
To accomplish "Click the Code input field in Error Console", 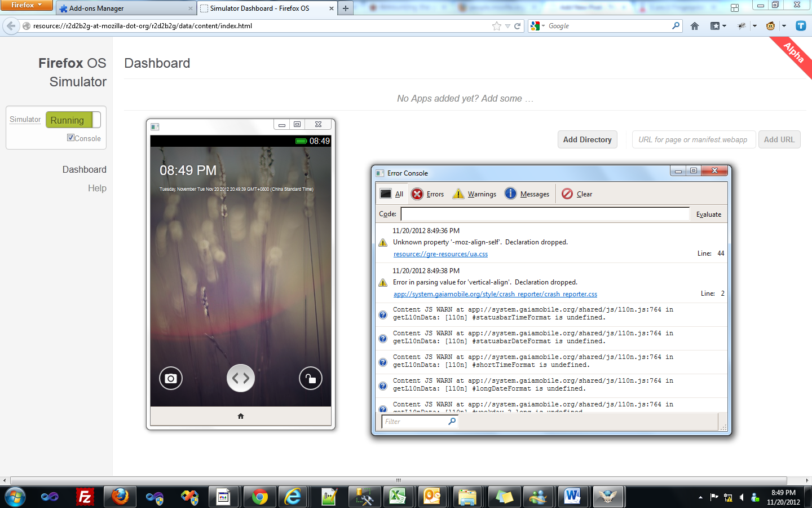I will coord(545,214).
